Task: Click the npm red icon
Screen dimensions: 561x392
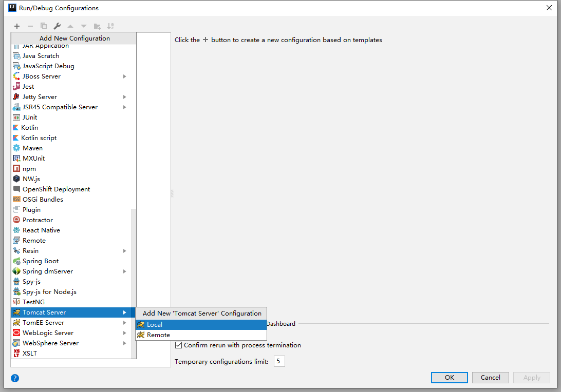Action: point(16,168)
